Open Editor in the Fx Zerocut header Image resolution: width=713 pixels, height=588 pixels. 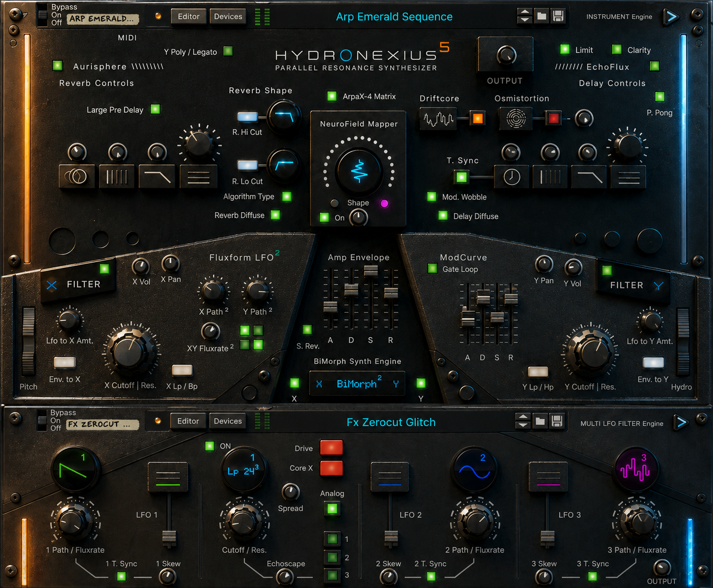[188, 421]
